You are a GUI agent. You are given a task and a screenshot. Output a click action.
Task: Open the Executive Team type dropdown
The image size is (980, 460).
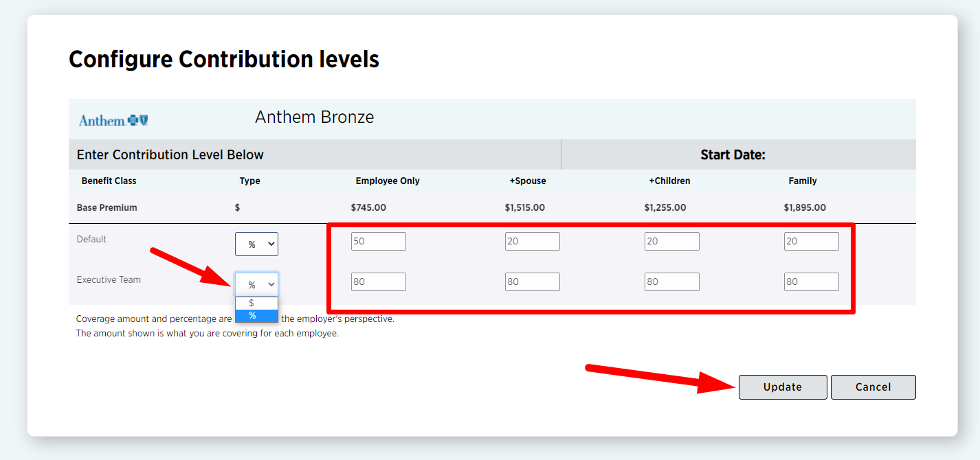(x=256, y=284)
